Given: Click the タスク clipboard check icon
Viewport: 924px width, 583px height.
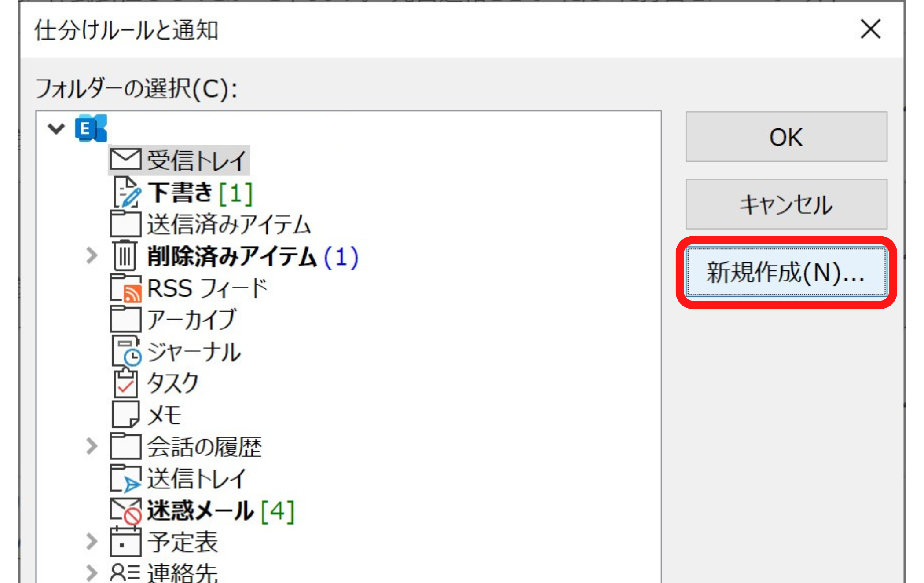Looking at the screenshot, I should click(126, 383).
